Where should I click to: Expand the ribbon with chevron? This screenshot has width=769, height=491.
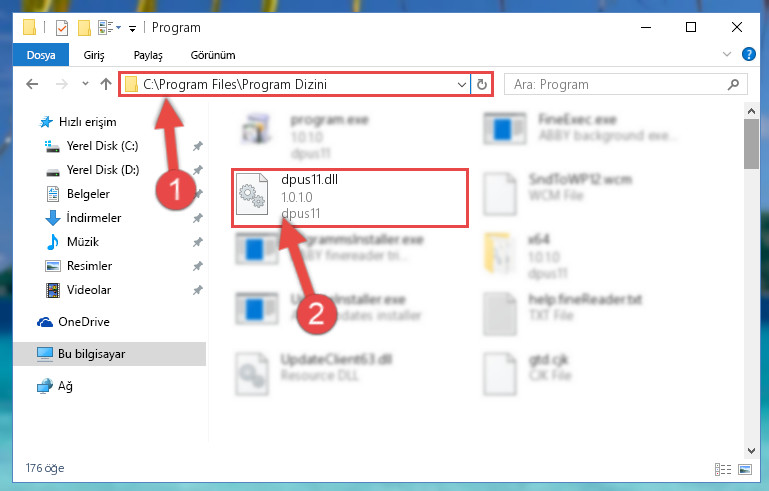click(x=727, y=54)
